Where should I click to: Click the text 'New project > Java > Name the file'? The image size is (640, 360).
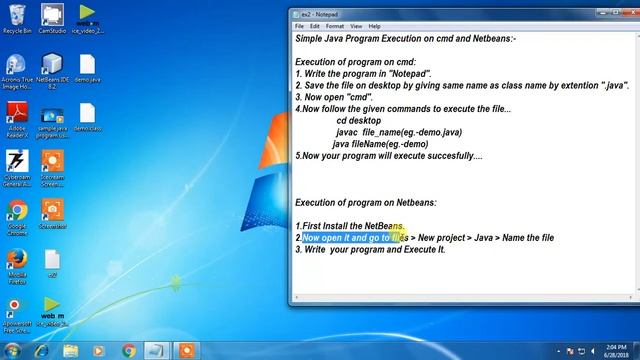[x=486, y=238]
